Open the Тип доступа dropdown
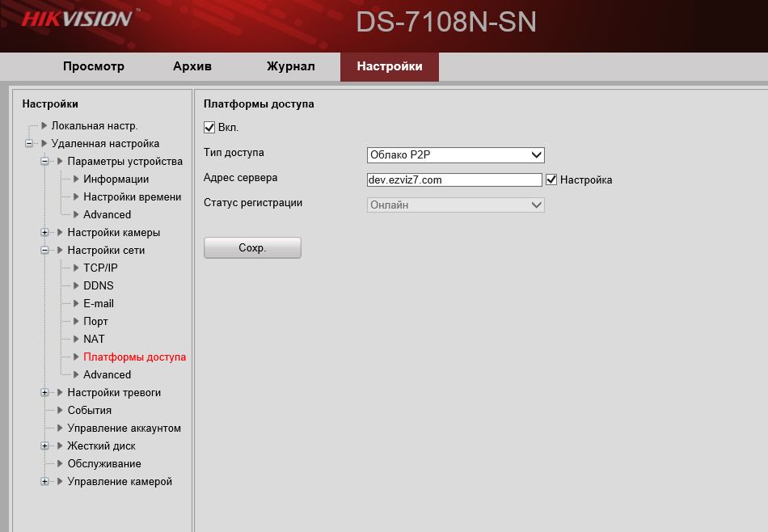The height and width of the screenshot is (532, 768). point(455,154)
